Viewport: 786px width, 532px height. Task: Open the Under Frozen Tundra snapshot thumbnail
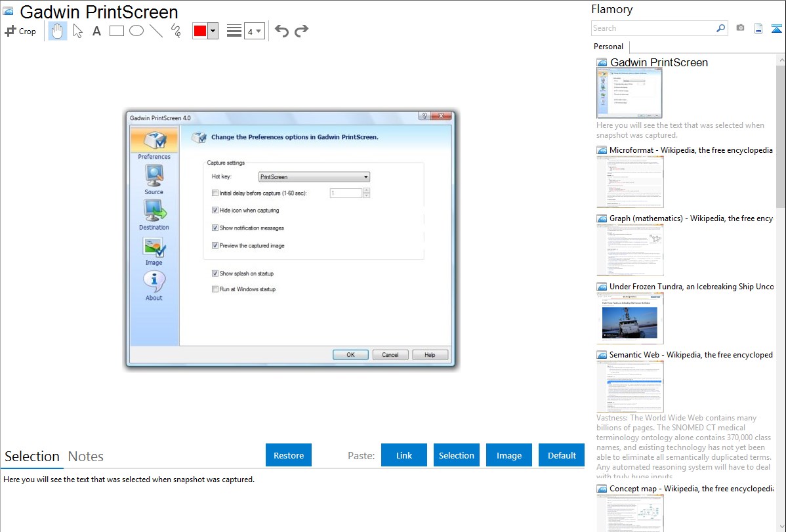pyautogui.click(x=630, y=318)
